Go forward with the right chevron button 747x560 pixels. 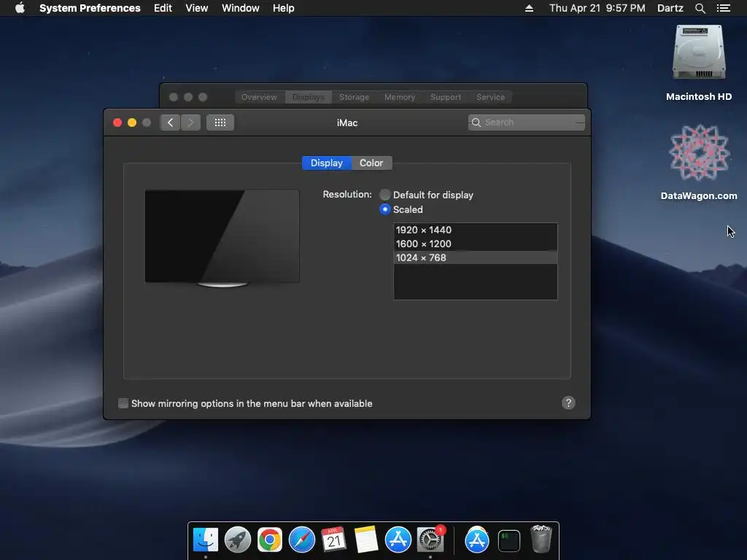(190, 122)
